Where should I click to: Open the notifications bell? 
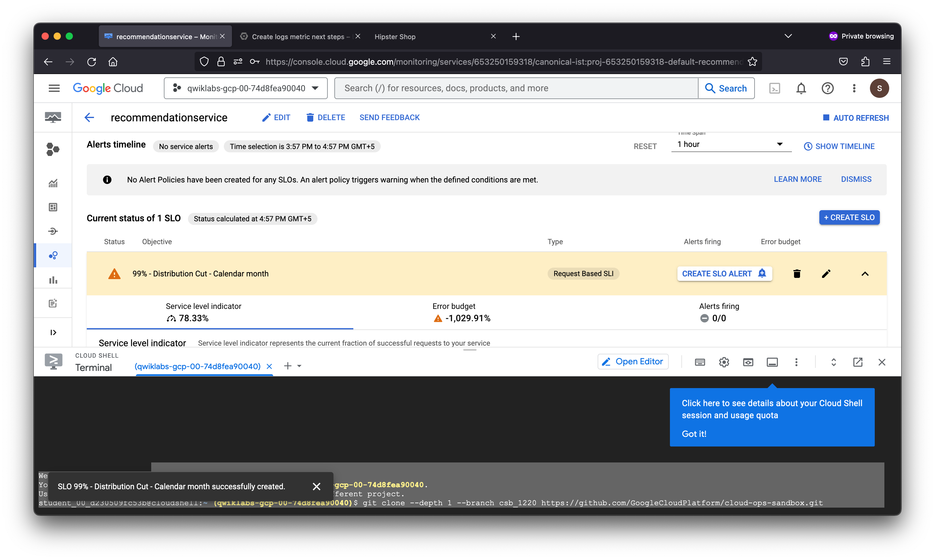coord(801,88)
